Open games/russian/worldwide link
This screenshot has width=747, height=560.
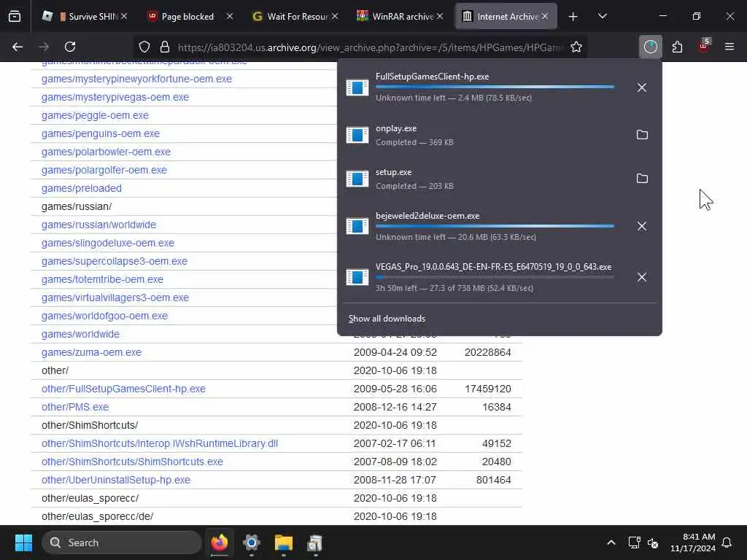(x=98, y=225)
